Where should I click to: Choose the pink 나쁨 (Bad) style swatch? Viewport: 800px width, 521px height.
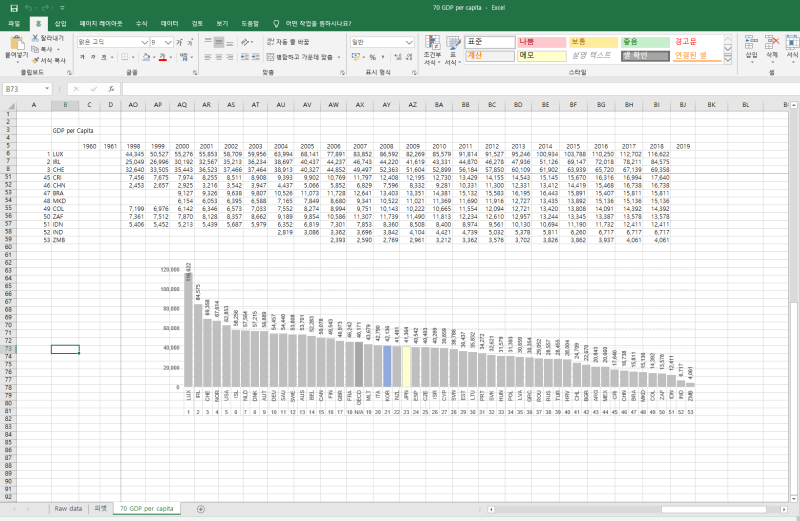tap(542, 42)
